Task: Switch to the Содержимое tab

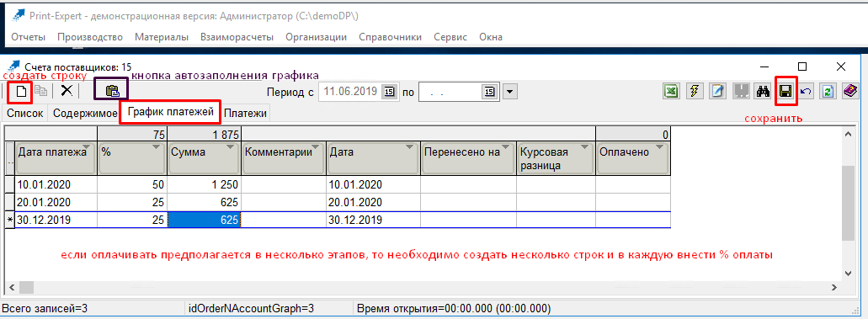Action: click(x=85, y=114)
